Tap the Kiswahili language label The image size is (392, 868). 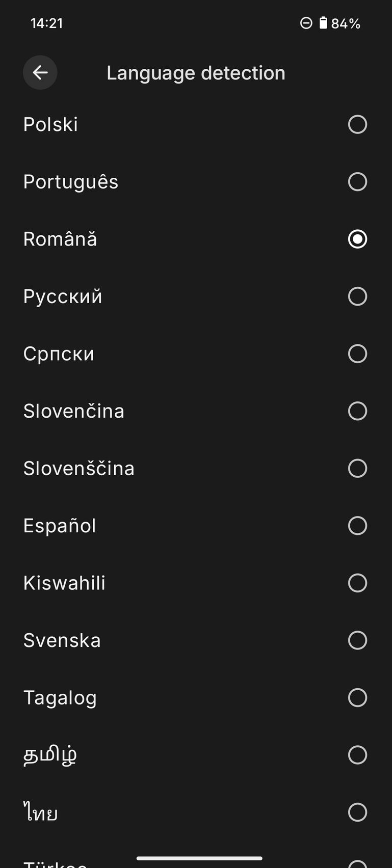point(64,583)
